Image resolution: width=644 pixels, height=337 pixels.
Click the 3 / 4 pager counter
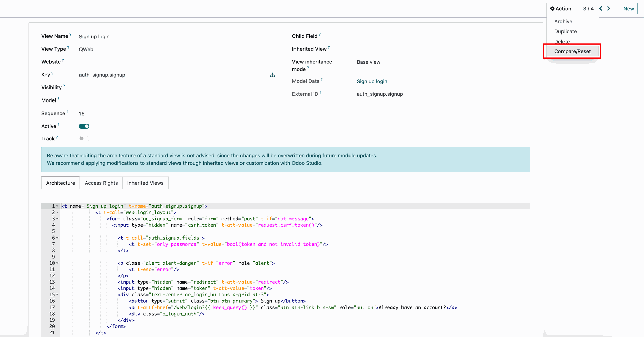point(588,9)
